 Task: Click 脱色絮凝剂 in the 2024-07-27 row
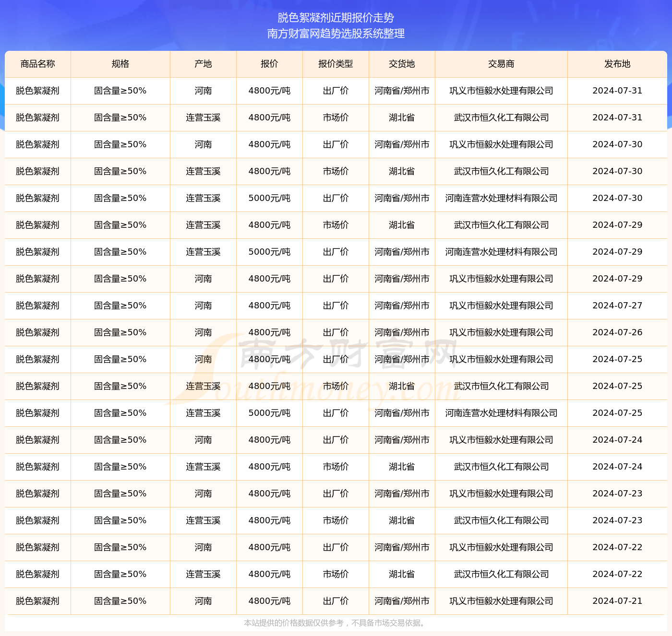pos(38,306)
